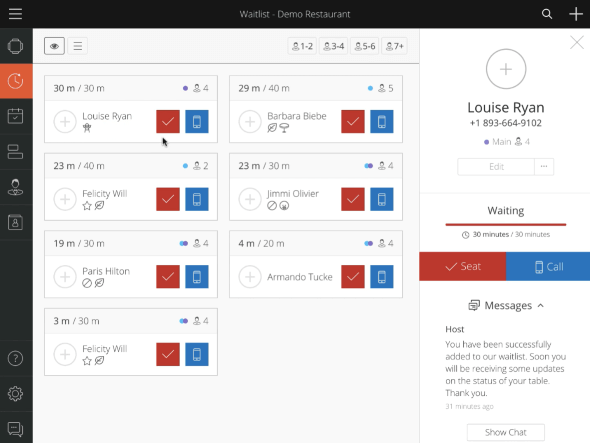The width and height of the screenshot is (590, 443).
Task: Collapse the Messages section chevron
Action: coord(541,306)
